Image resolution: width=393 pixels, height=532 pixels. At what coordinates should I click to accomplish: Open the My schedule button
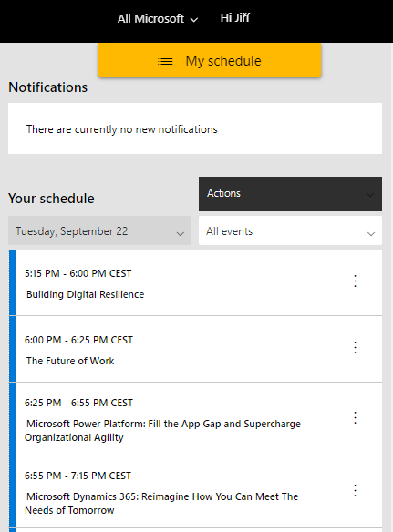210,60
